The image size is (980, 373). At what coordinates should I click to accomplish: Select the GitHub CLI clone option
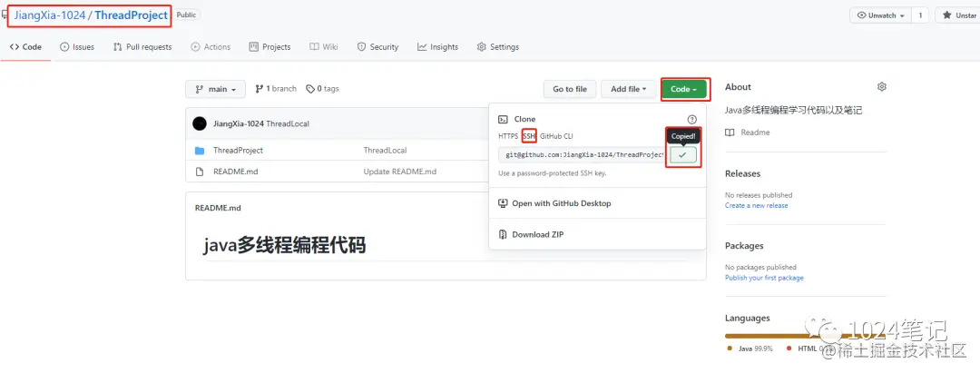click(556, 135)
